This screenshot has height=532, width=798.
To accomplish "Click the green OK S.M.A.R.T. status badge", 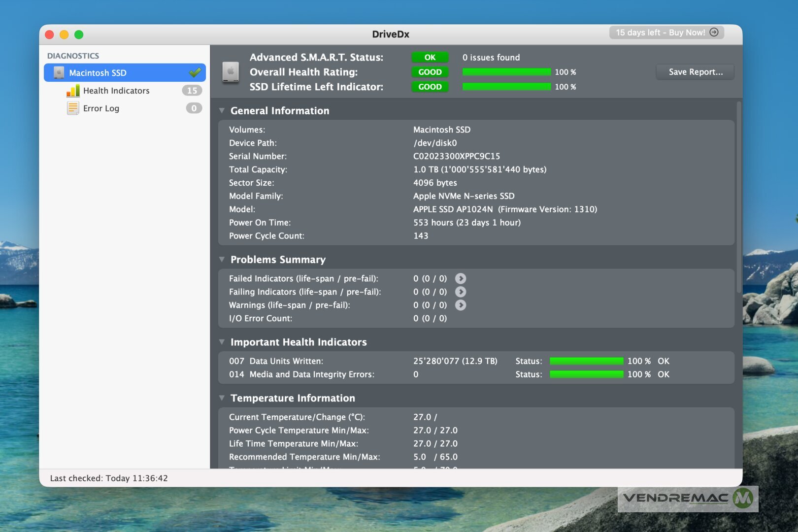I will tap(430, 57).
